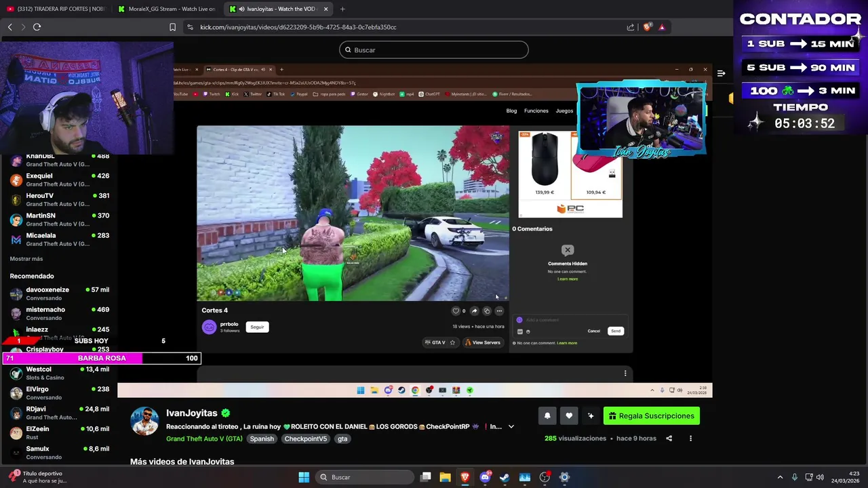The width and height of the screenshot is (868, 488).
Task: Open Funciones menu in streamed page
Action: pos(536,110)
